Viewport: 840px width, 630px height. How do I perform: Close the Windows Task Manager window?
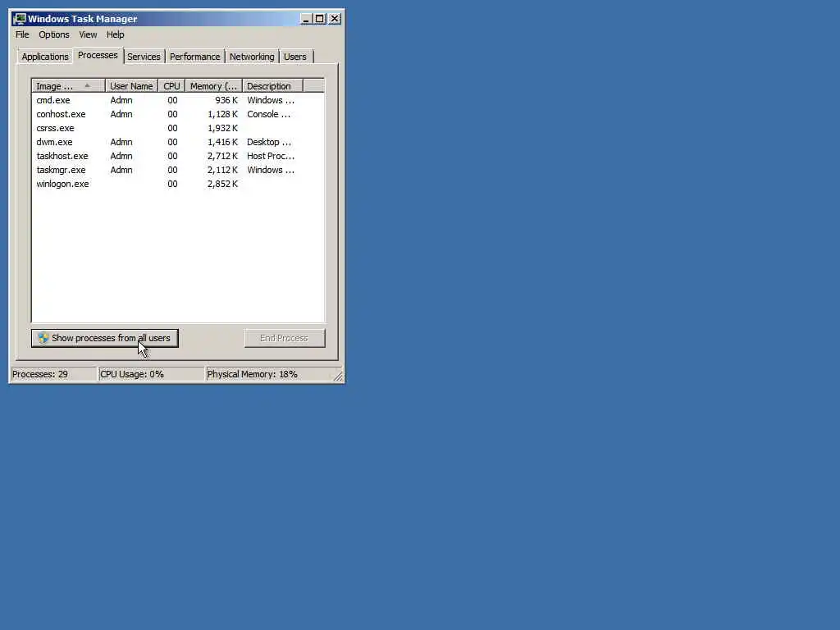[x=335, y=19]
